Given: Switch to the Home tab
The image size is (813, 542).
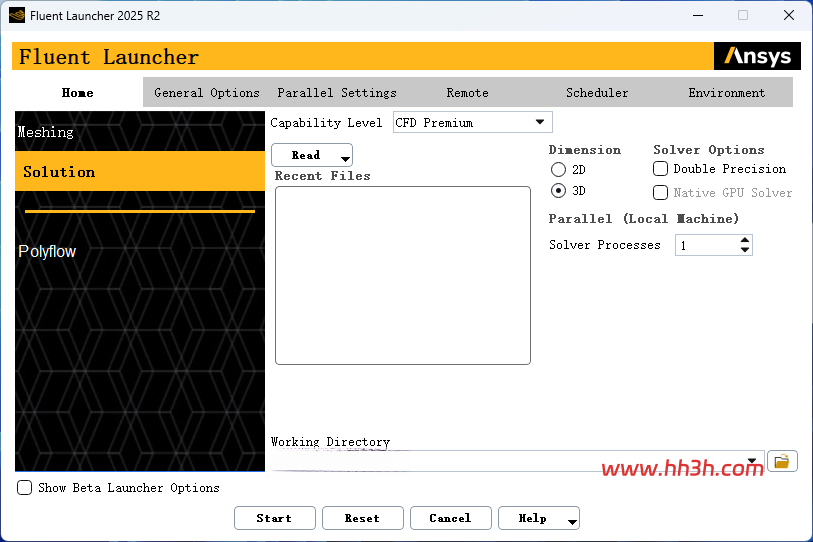Looking at the screenshot, I should click(x=78, y=92).
